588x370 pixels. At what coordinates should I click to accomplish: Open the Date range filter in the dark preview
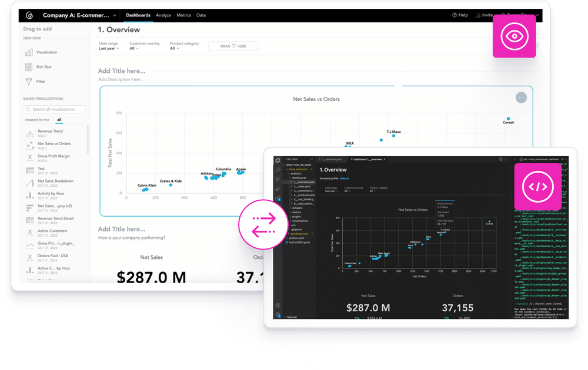[x=331, y=190]
